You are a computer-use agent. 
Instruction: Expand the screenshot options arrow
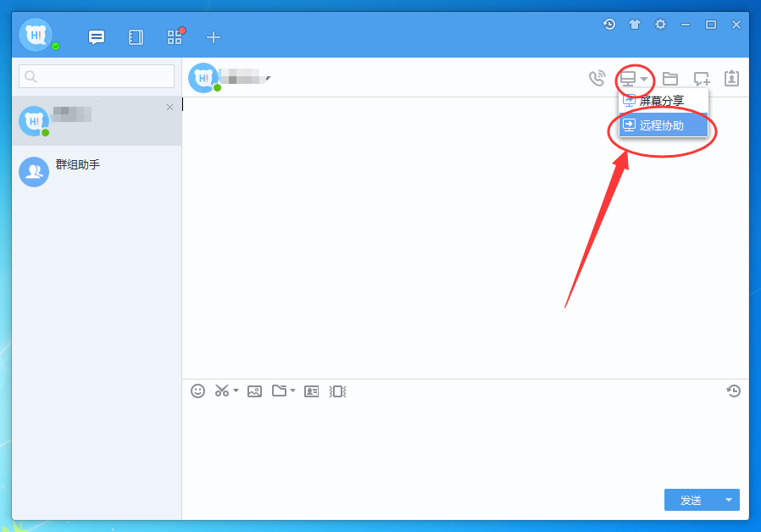(236, 391)
